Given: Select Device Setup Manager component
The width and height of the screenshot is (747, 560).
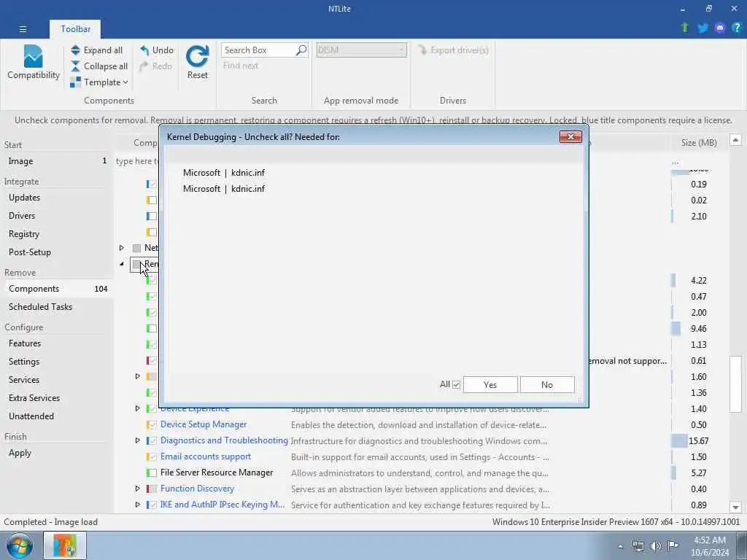Looking at the screenshot, I should [204, 424].
